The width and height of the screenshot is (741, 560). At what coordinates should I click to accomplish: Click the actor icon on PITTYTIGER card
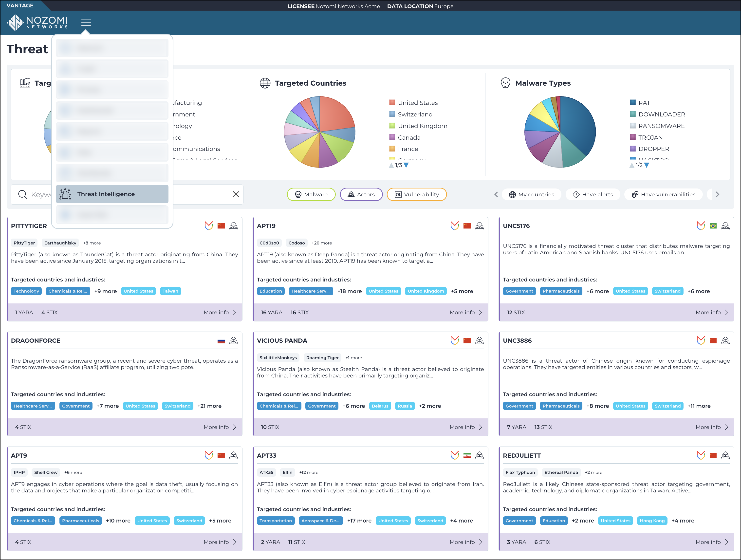234,226
